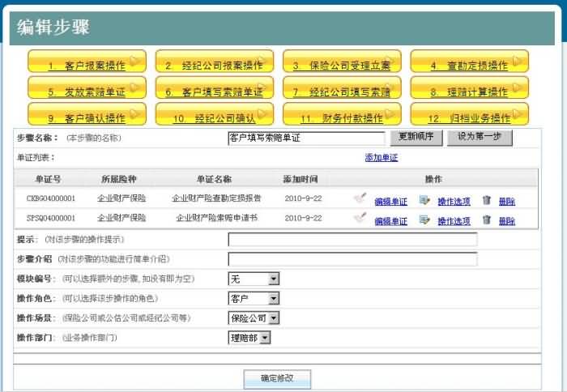Click edit pencil icon for CKBG04000001 row

(x=360, y=198)
